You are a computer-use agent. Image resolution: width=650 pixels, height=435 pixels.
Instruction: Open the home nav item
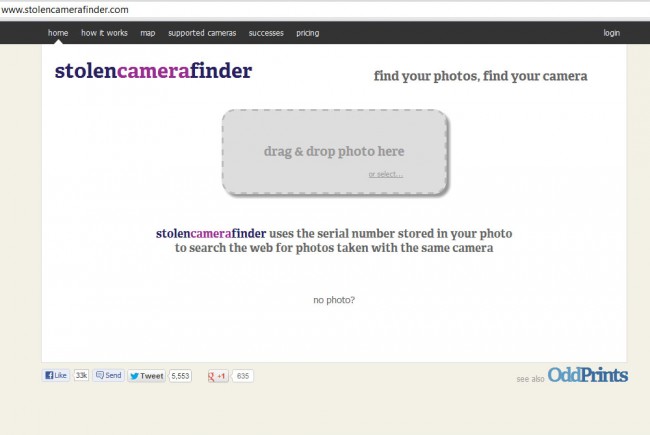coord(58,33)
